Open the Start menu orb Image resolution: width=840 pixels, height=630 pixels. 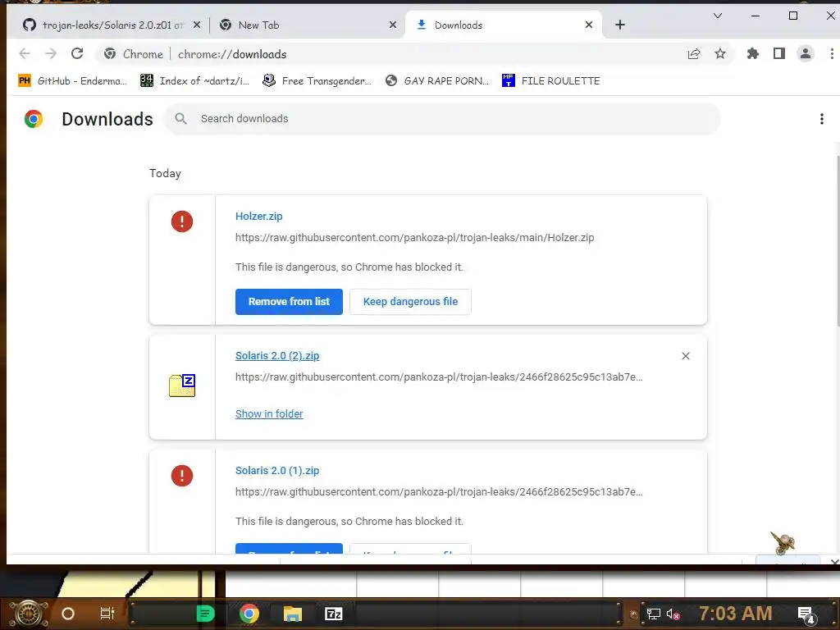[x=29, y=614]
